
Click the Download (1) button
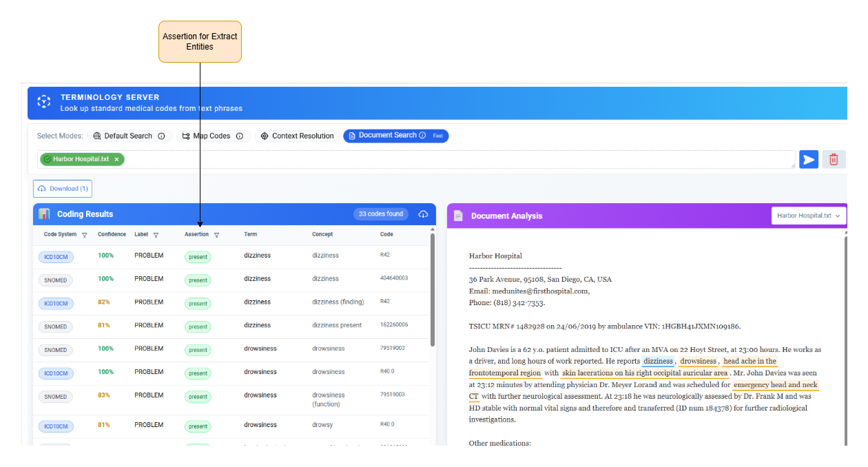tap(63, 189)
